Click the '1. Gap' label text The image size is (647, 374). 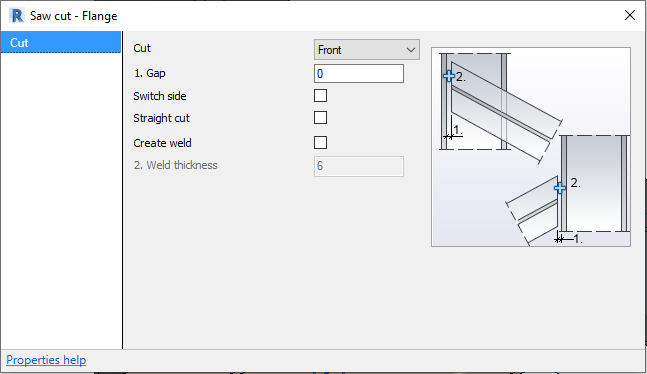point(149,73)
